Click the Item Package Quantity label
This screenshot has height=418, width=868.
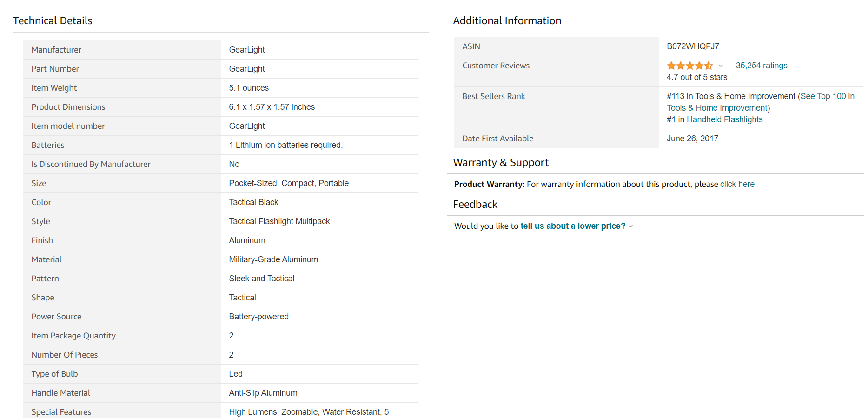(73, 336)
